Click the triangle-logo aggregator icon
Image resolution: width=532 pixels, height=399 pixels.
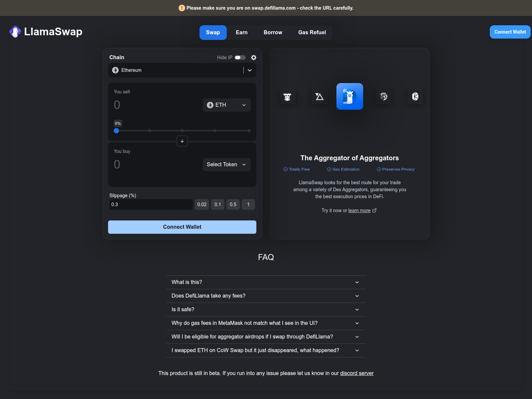(x=320, y=96)
